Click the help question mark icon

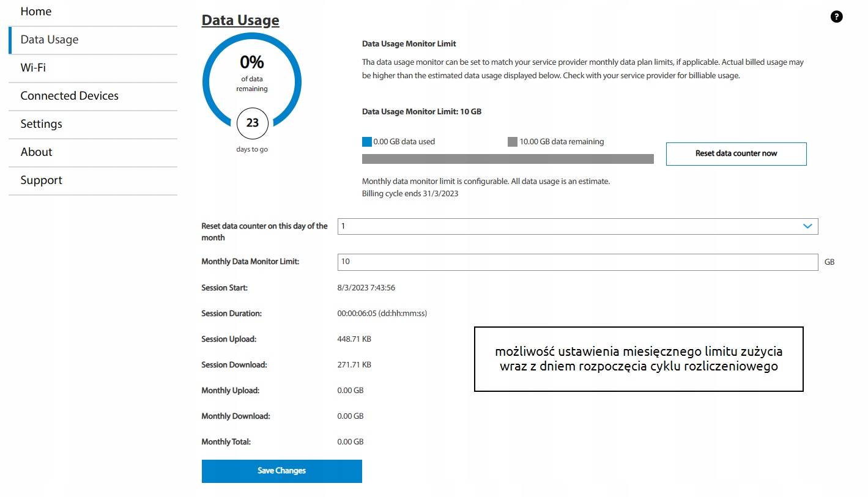pyautogui.click(x=836, y=17)
